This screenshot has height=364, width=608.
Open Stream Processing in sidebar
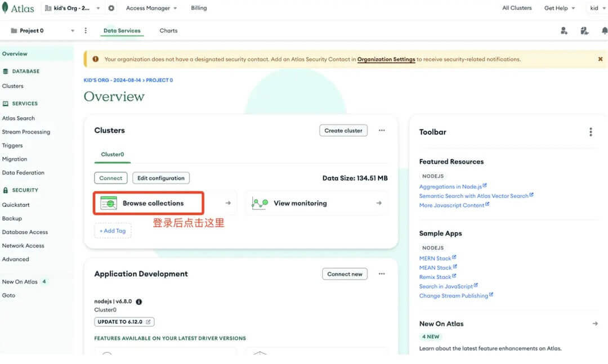pos(26,132)
